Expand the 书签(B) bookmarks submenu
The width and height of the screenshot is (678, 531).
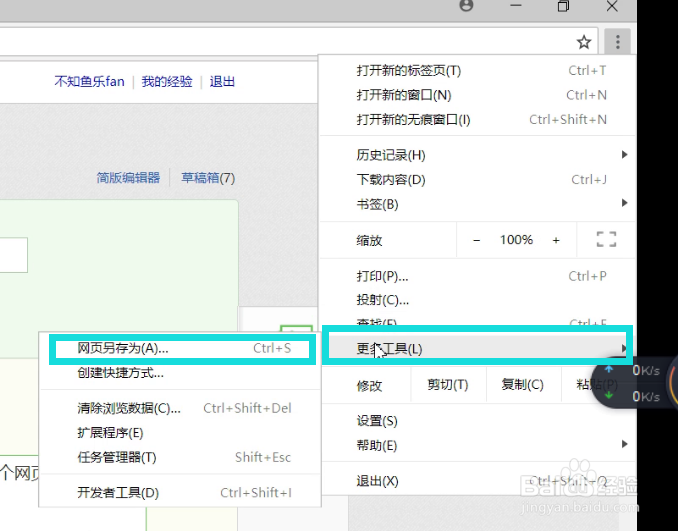point(477,204)
